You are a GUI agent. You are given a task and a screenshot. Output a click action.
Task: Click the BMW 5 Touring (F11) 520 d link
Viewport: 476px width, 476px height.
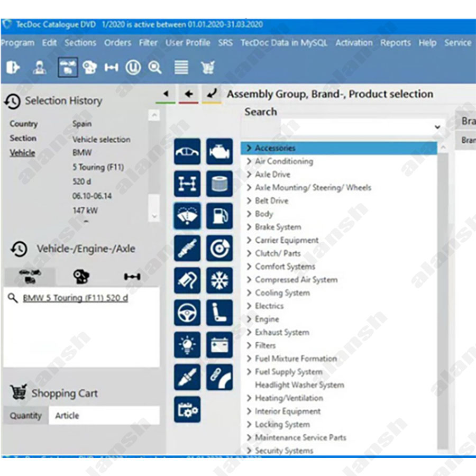tap(75, 298)
